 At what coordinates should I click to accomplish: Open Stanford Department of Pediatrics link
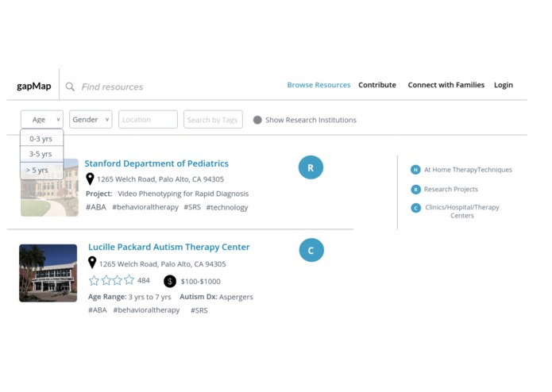[156, 163]
